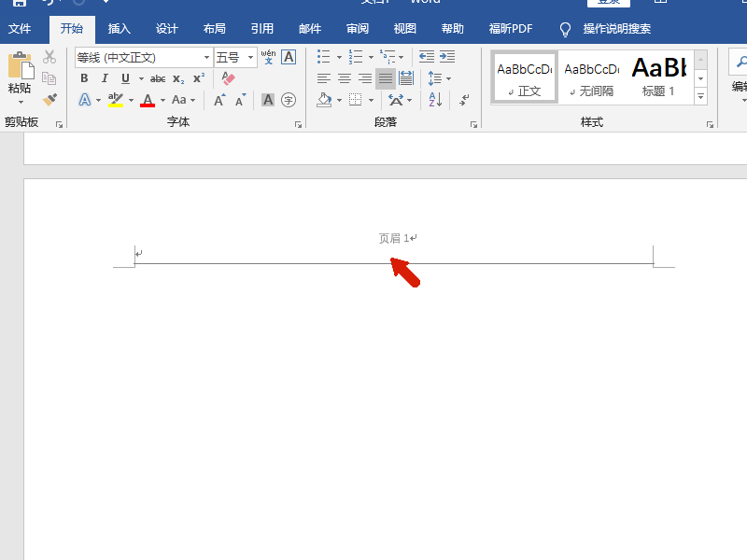Click the Copy icon
This screenshot has height=560, width=747.
tap(49, 78)
